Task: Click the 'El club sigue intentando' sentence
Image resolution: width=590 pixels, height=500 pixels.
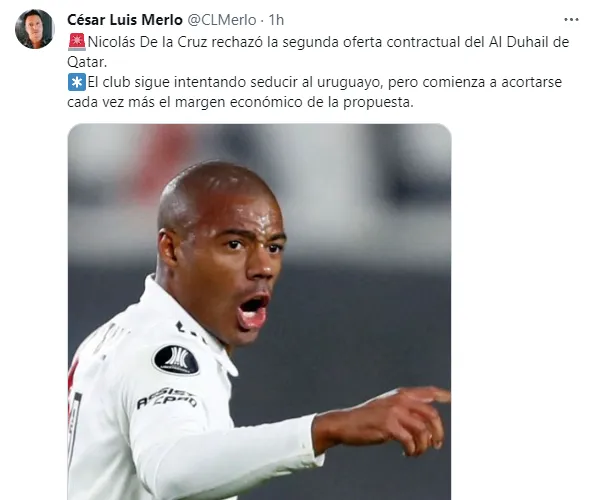Action: (x=167, y=82)
